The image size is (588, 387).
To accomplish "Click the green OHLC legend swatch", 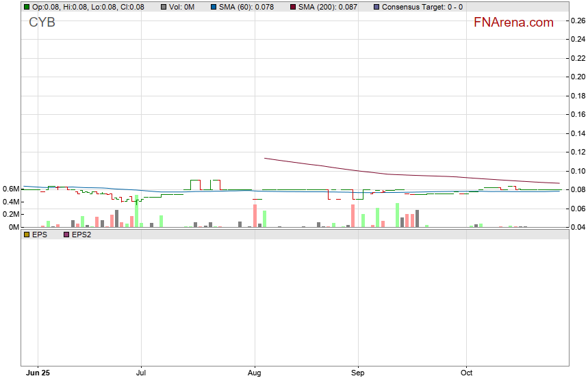I will pyautogui.click(x=27, y=7).
